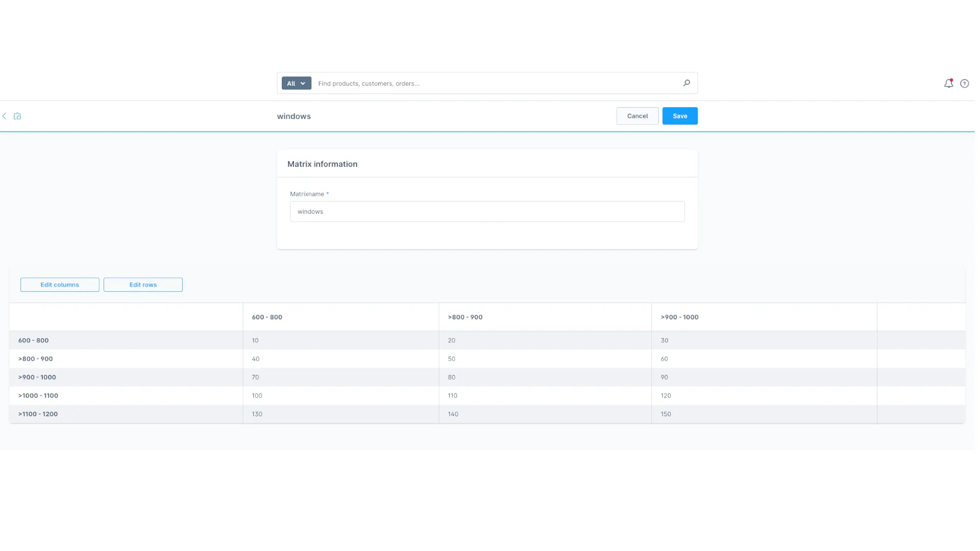Open the 'All' search filter dropdown
980x551 pixels.
[x=296, y=83]
